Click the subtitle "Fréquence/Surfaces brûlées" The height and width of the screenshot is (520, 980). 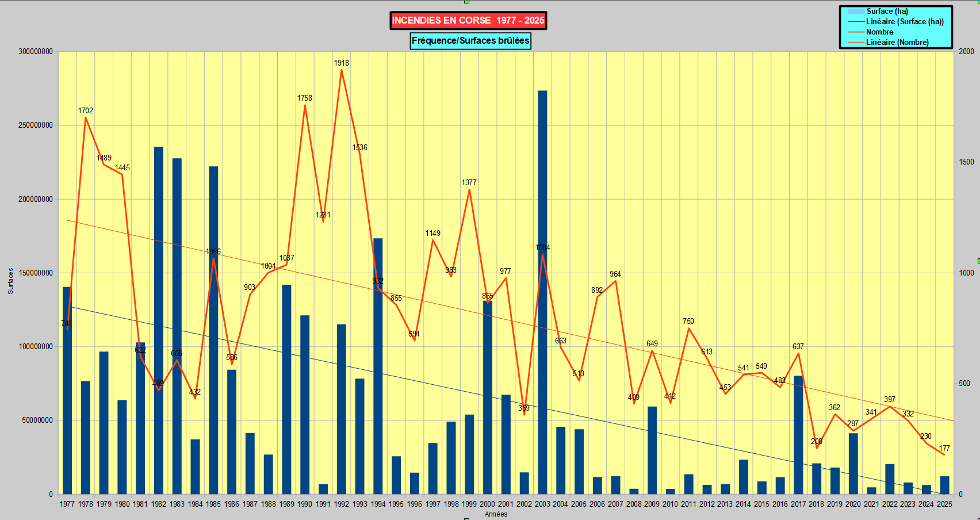click(470, 41)
